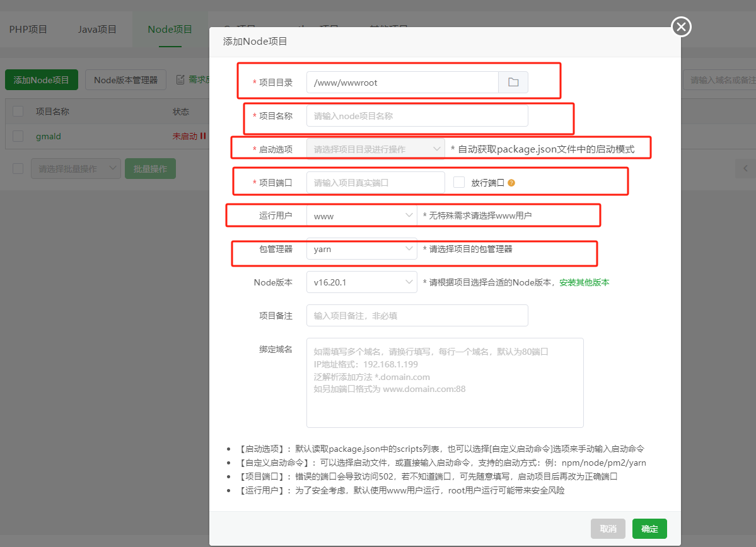Open the 安装其他版本 link
This screenshot has height=547, width=756.
584,282
